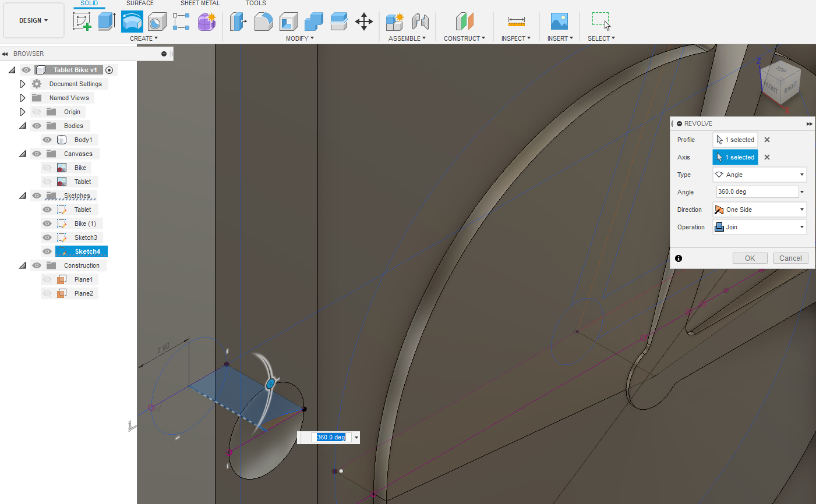Open the Construct menu
Image resolution: width=816 pixels, height=504 pixels.
(464, 38)
